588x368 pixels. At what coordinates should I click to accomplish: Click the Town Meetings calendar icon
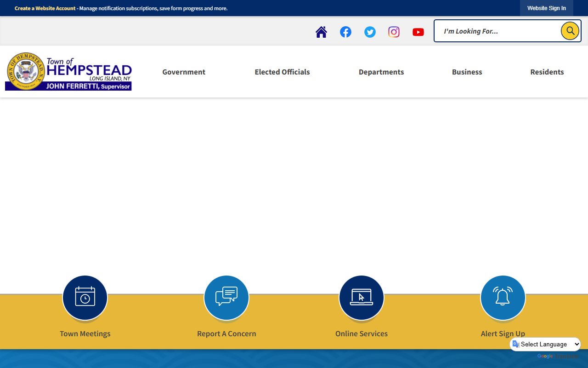pos(85,298)
